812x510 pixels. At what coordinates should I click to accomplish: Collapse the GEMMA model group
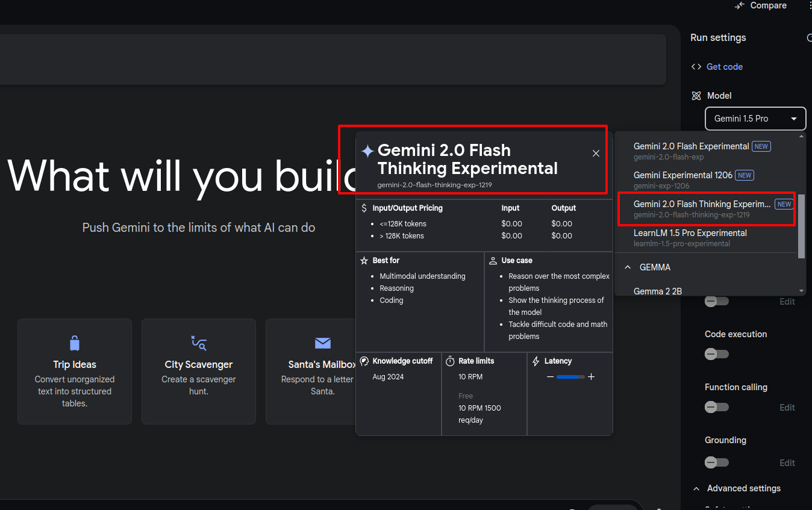coord(627,267)
